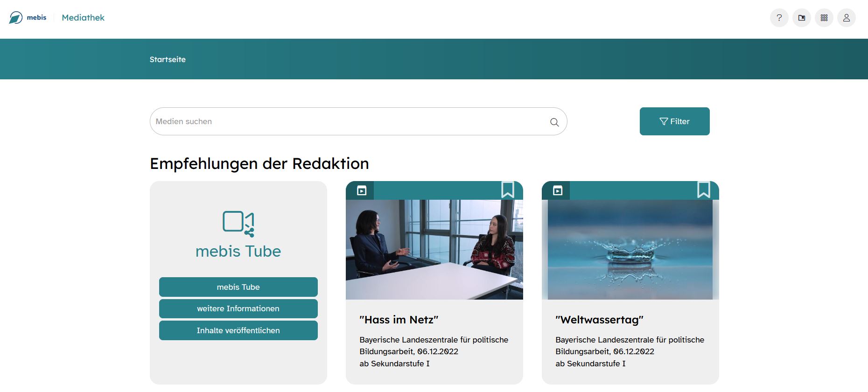Open the "Hass im Netz" title
The width and height of the screenshot is (868, 392).
click(399, 320)
